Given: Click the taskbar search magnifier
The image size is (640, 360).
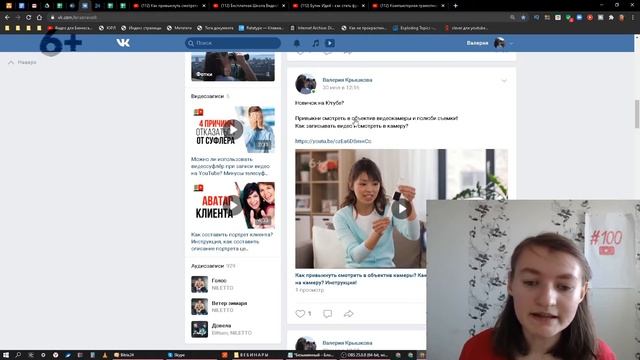Looking at the screenshot, I should click(18, 355).
